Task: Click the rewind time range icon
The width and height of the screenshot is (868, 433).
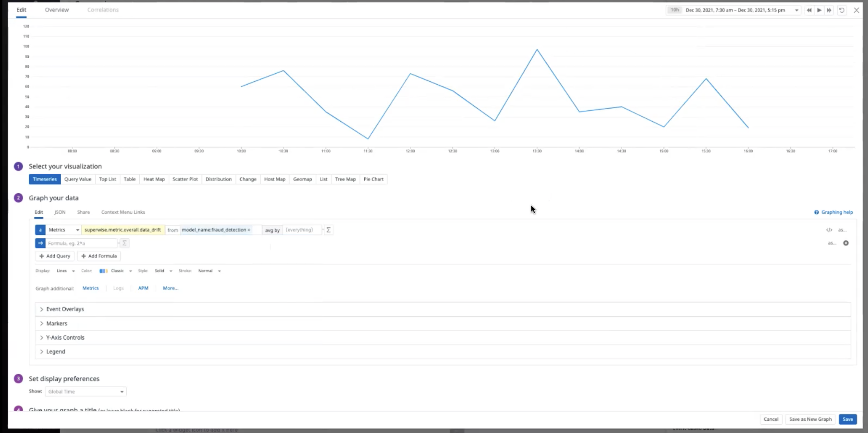Action: click(809, 10)
